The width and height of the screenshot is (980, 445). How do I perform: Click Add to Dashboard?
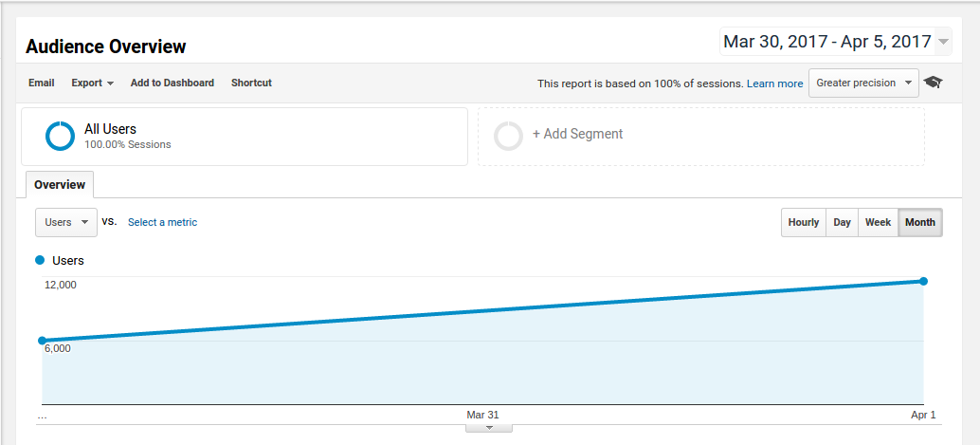[x=172, y=83]
